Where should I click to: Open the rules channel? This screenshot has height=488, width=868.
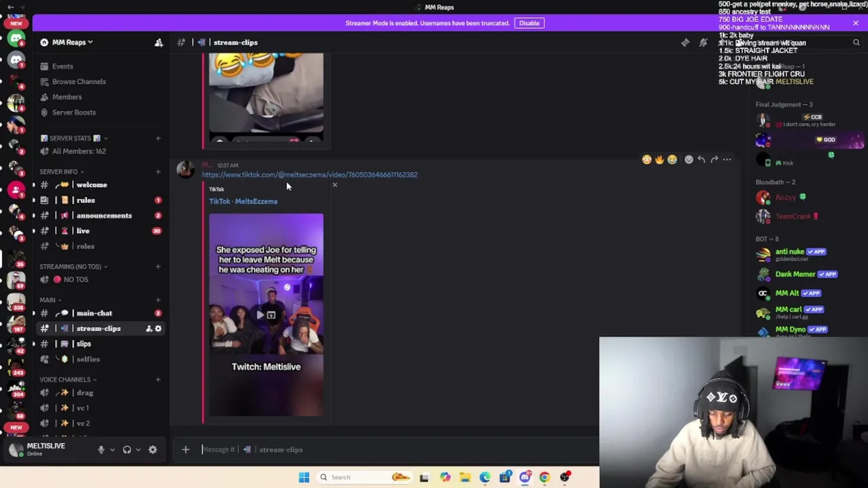point(85,200)
